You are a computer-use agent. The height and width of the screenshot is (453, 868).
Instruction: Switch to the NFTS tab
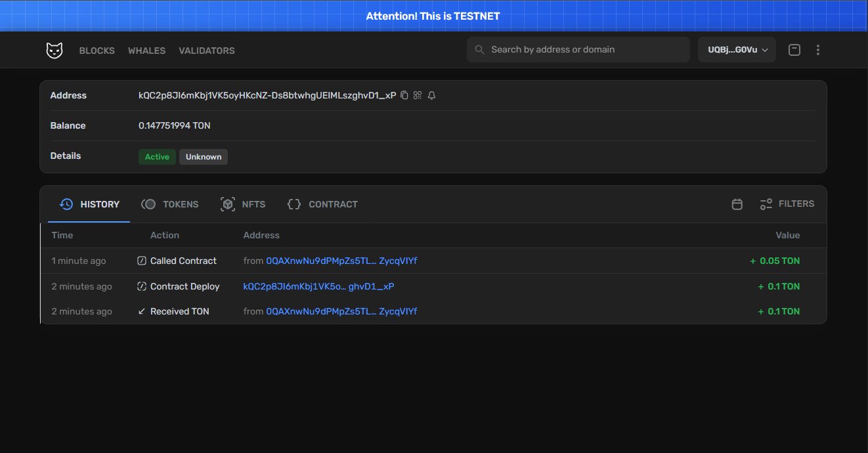pyautogui.click(x=243, y=204)
